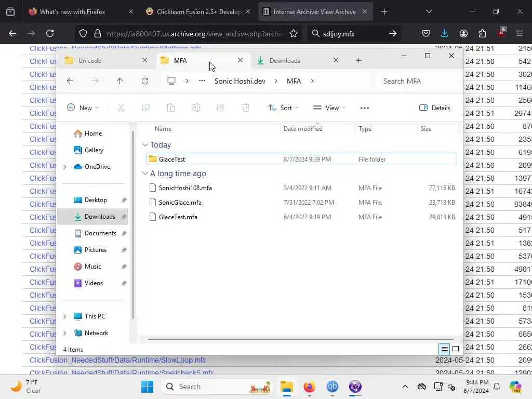
Task: Collapse the Today group
Action: (145, 145)
